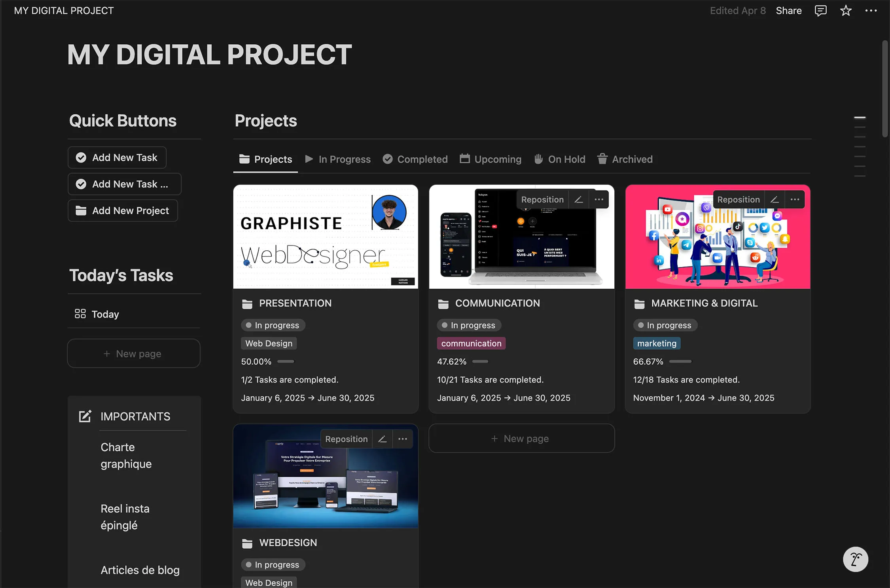Viewport: 890px width, 588px height.
Task: Click the edit icon on COMMUNICATION card
Action: (x=579, y=200)
